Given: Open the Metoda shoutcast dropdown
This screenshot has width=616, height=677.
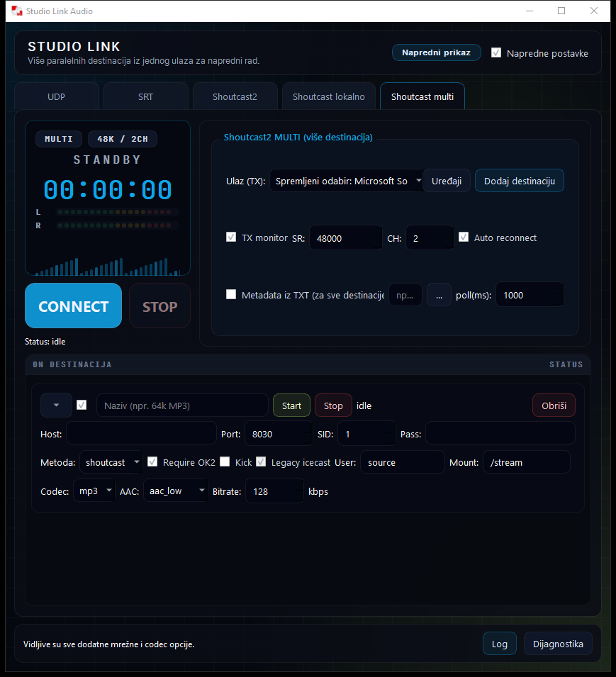Looking at the screenshot, I should tap(111, 462).
